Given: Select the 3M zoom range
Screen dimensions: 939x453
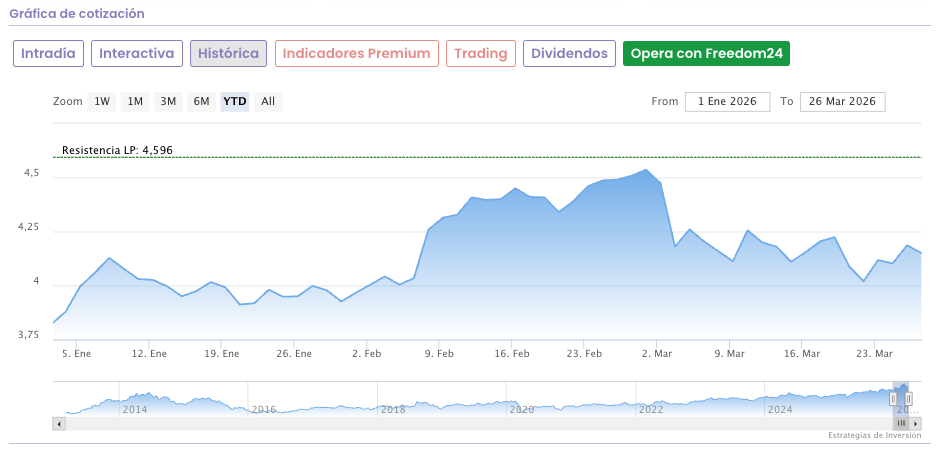Looking at the screenshot, I should pos(168,101).
